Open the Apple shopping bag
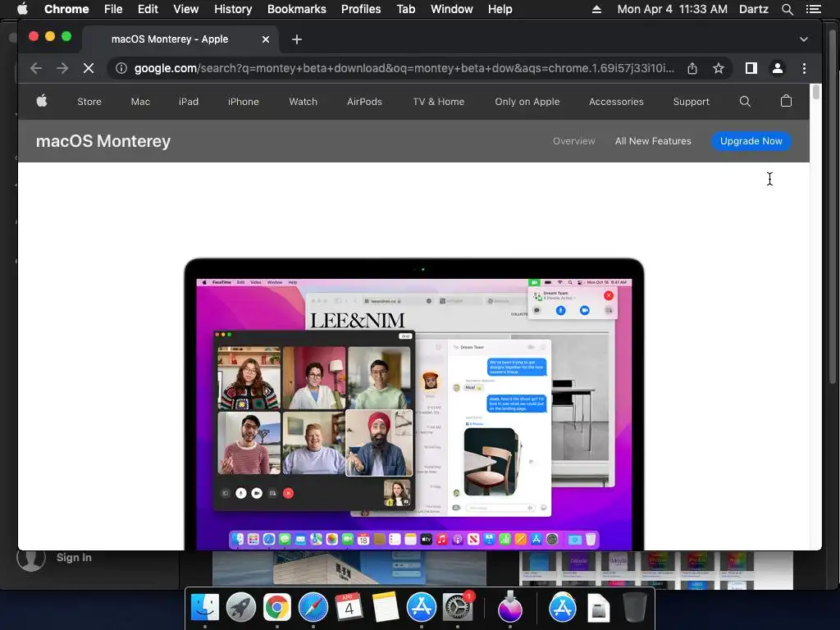The image size is (840, 630). [x=786, y=101]
